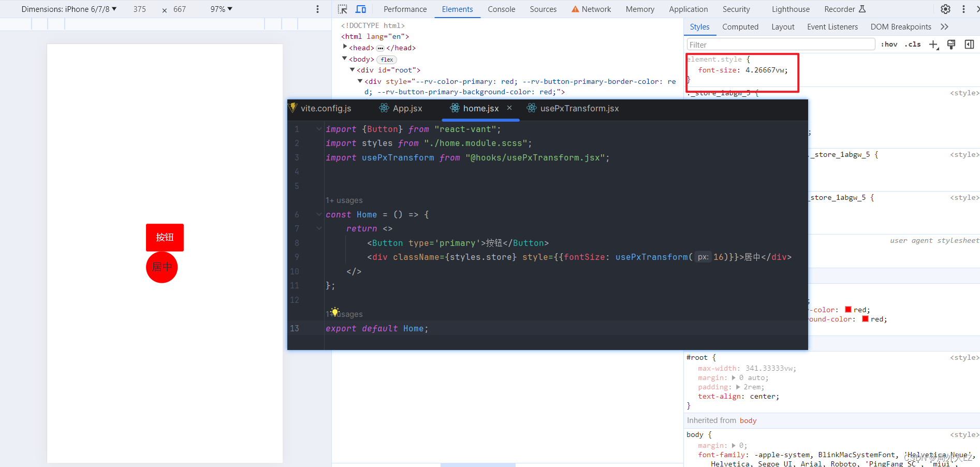980x467 pixels.
Task: Collapse the Home function at line 6
Action: tap(318, 214)
